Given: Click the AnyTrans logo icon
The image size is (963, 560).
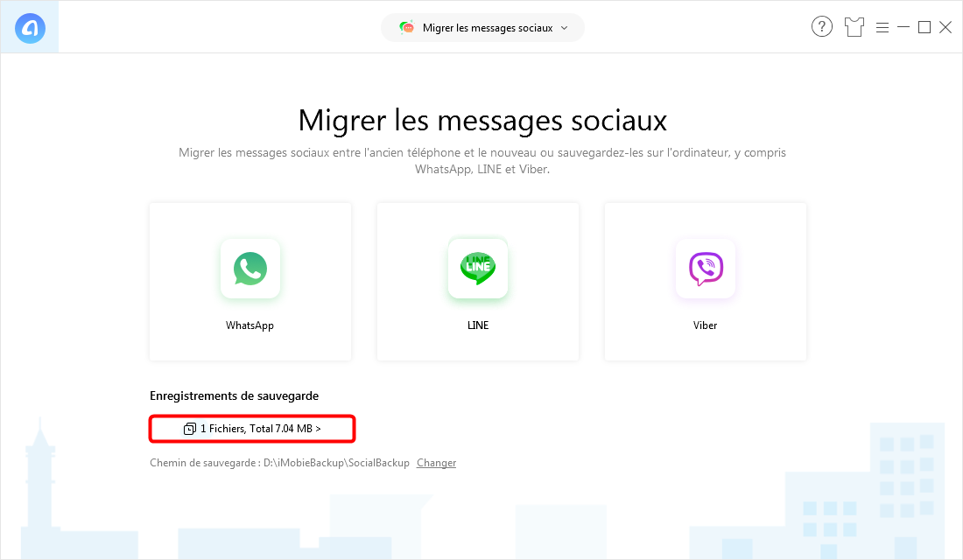Looking at the screenshot, I should click(x=30, y=28).
